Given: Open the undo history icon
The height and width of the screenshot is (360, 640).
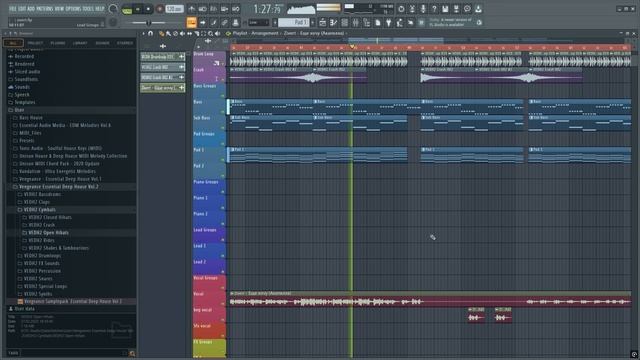Looking at the screenshot, I should [x=401, y=9].
